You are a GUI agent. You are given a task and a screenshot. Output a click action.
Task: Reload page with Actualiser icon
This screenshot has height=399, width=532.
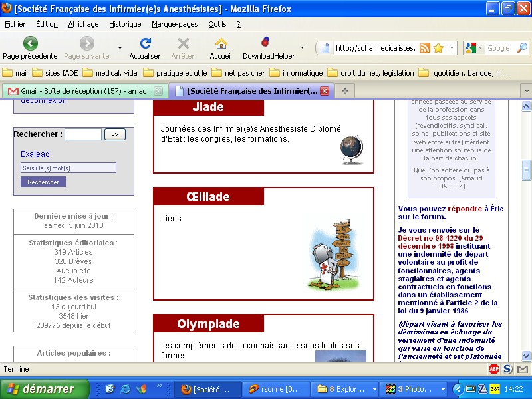tap(145, 44)
